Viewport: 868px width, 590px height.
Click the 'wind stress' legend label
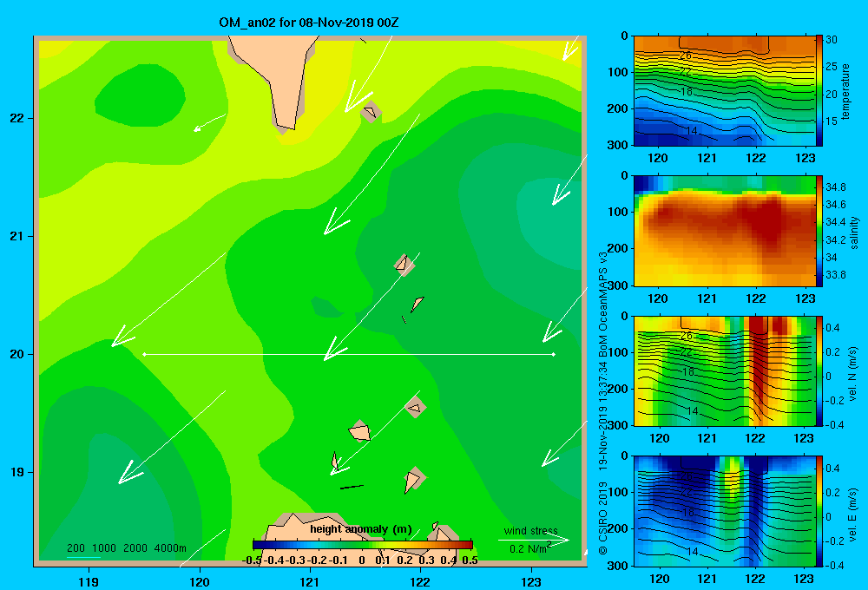point(531,531)
